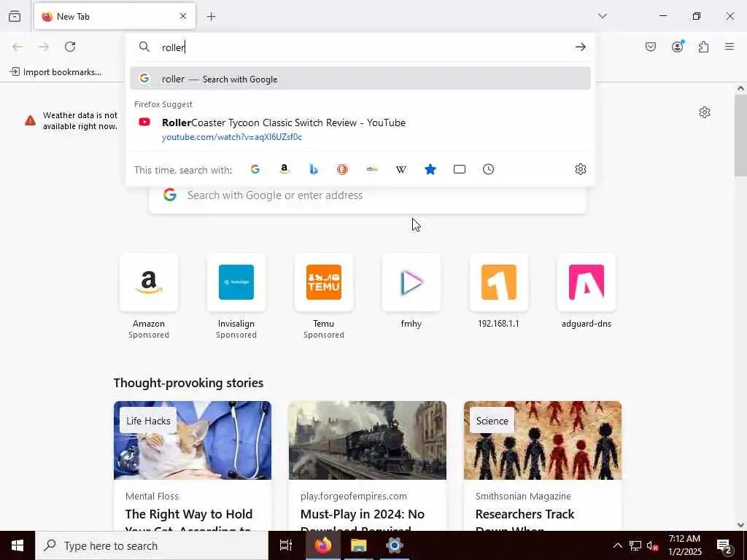Expand the list all tabs chevron

pyautogui.click(x=602, y=16)
